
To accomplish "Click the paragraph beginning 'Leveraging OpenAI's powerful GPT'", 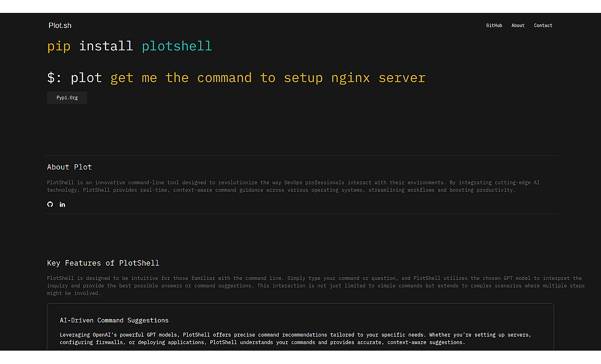I will [x=295, y=339].
